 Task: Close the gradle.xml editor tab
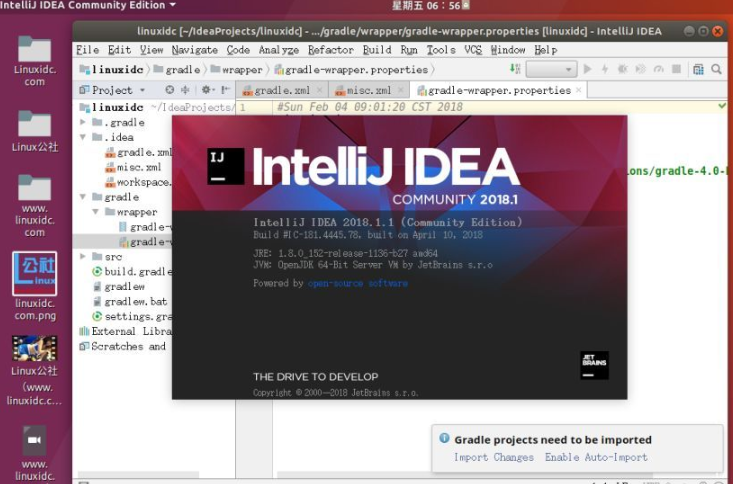click(319, 90)
